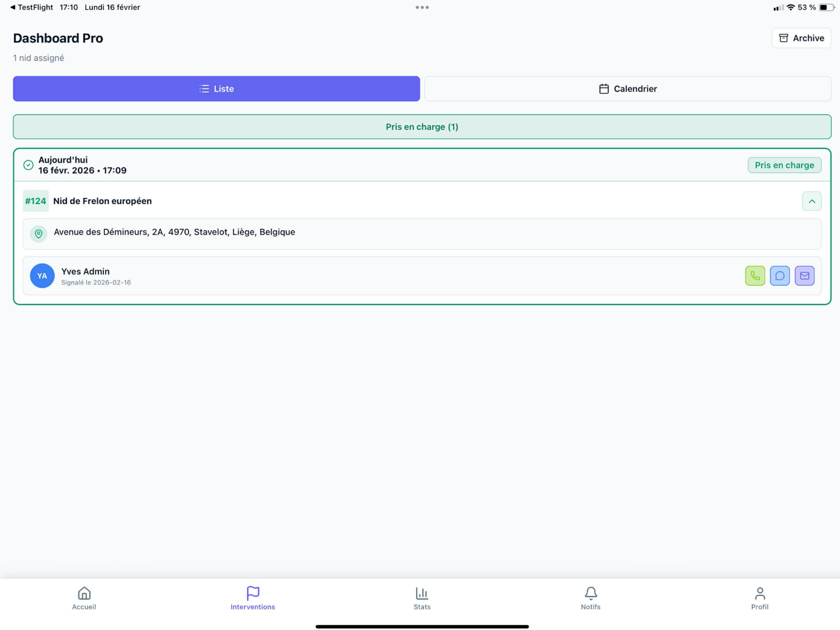Go to Accueil tab
This screenshot has height=630, width=840.
(84, 599)
